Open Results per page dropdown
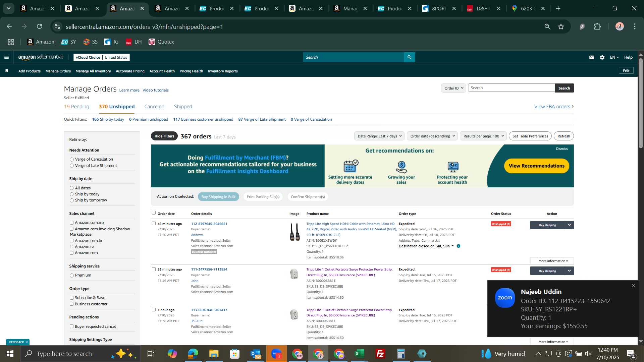Screen dimensions: 644x362 point(483,136)
